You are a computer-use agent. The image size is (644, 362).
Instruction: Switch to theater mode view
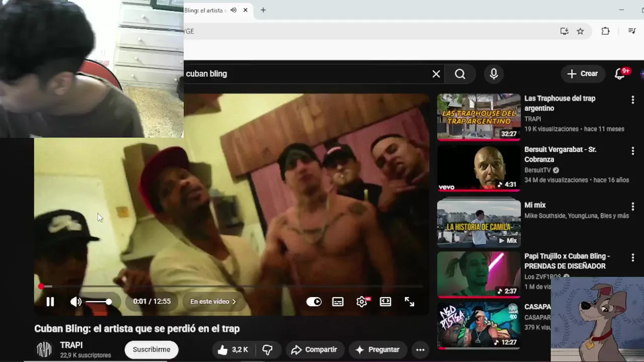385,302
